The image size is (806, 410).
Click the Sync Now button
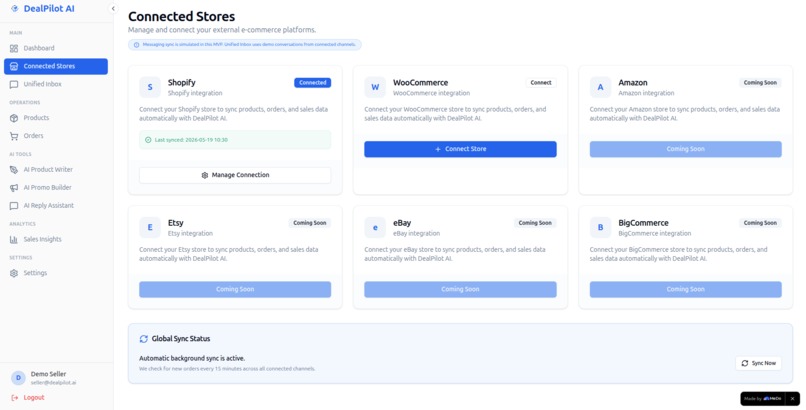click(758, 363)
